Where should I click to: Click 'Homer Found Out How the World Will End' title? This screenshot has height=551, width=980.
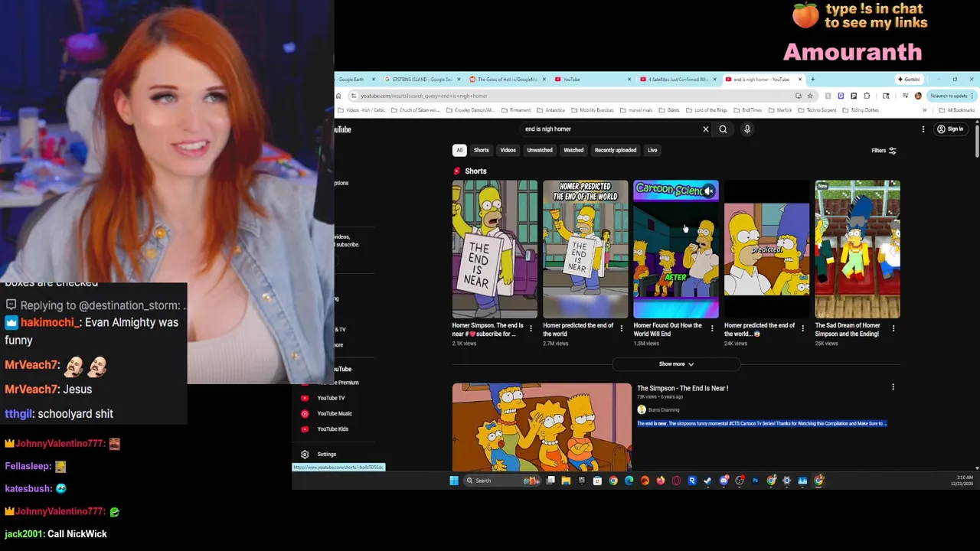(x=668, y=329)
